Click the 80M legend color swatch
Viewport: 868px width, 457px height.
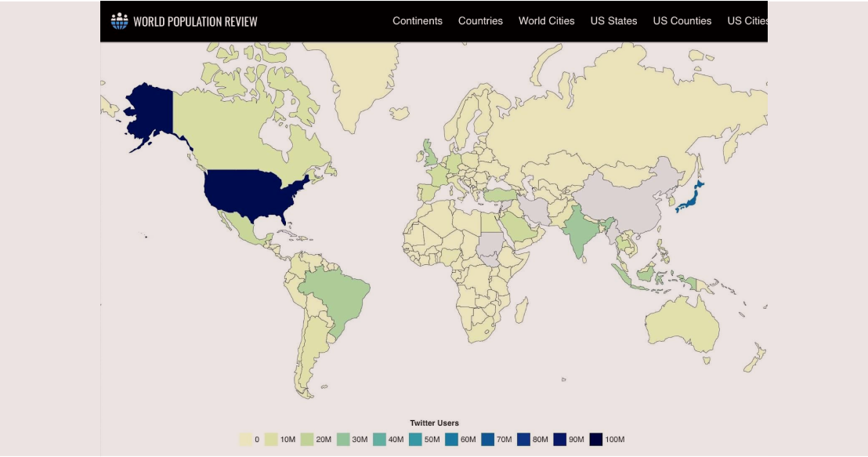tap(523, 440)
